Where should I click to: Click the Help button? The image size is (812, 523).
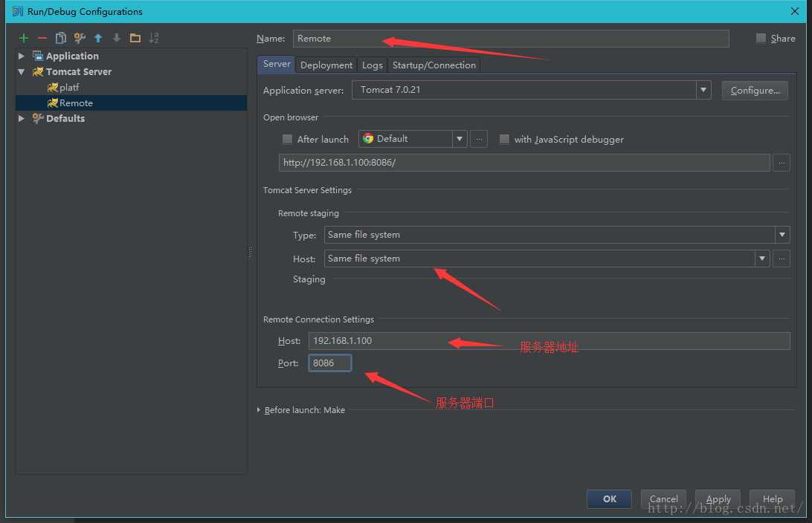(x=772, y=498)
